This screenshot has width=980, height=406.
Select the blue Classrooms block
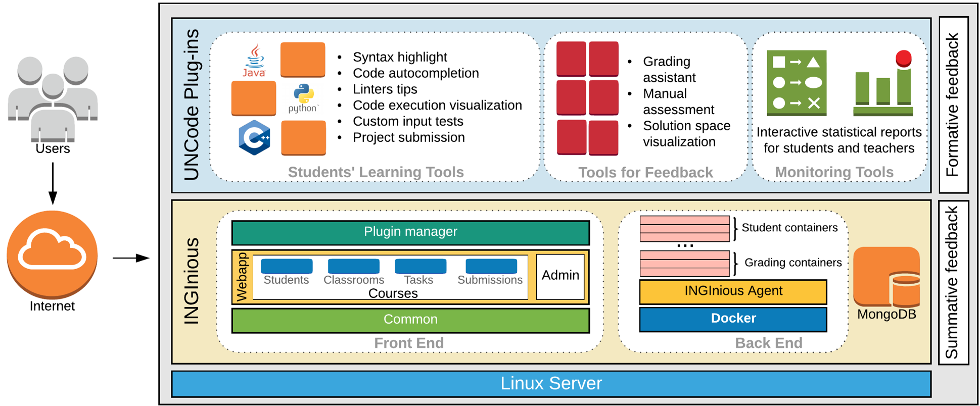[x=354, y=266]
